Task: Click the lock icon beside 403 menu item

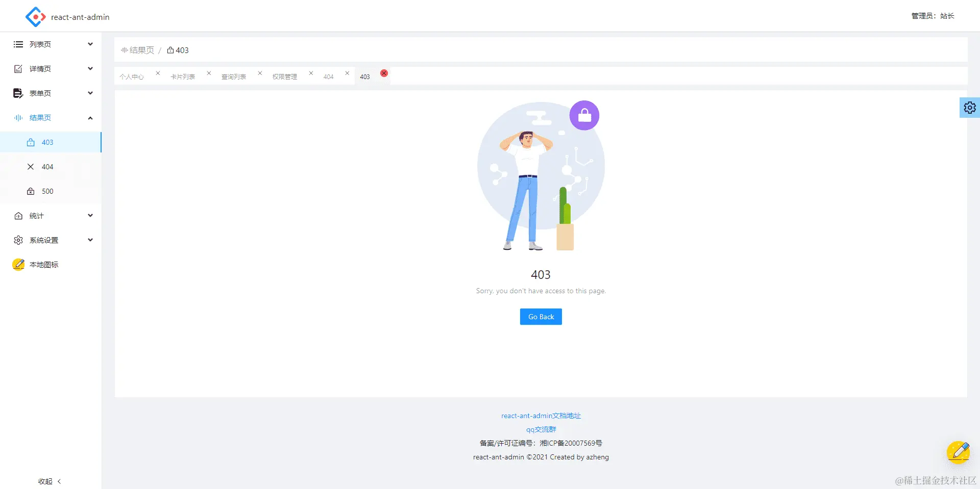Action: (32, 142)
